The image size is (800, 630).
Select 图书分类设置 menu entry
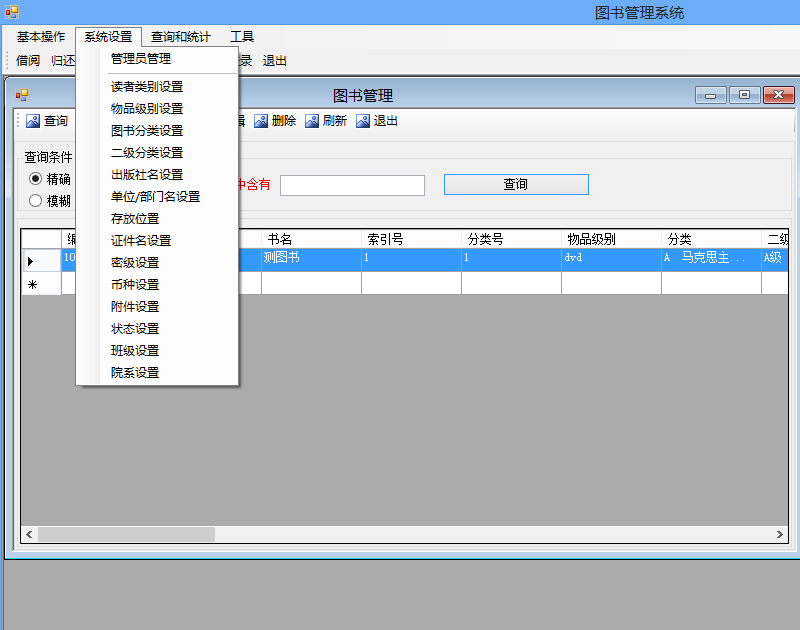pos(147,131)
